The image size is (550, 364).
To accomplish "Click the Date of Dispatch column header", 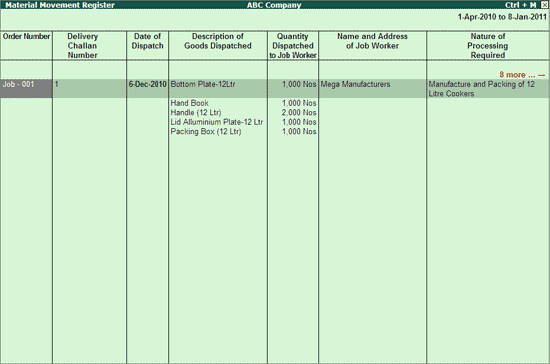I will pos(147,41).
